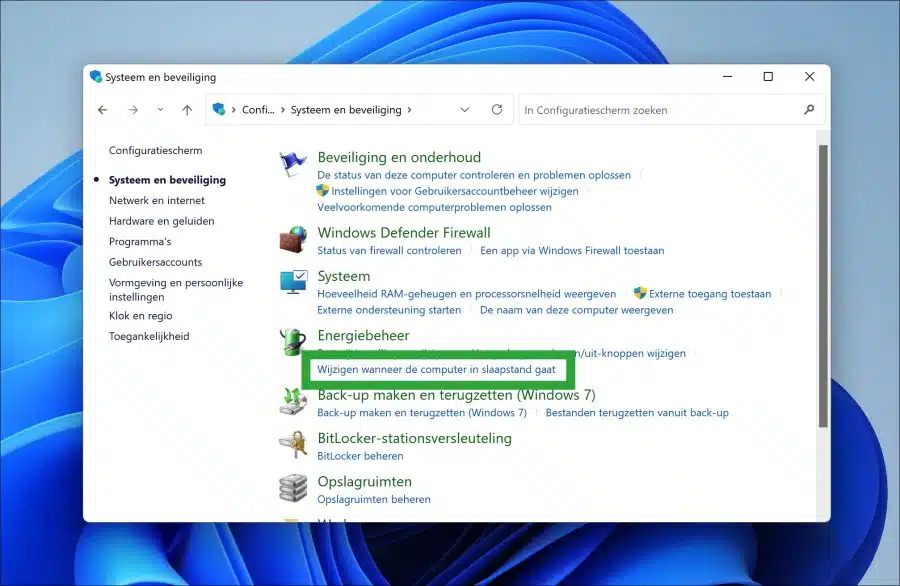Click 'De status van deze computer controleren' link

[x=474, y=175]
